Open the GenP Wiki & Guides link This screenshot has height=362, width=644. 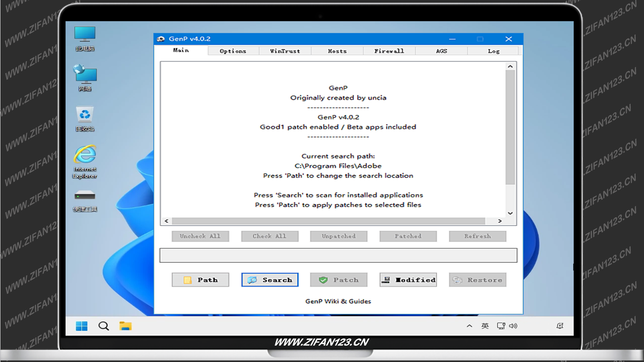(x=338, y=301)
